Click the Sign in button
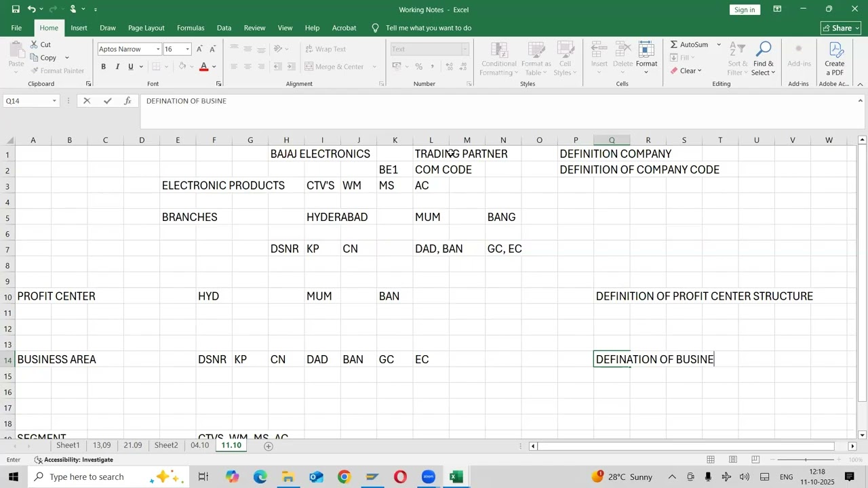Image resolution: width=868 pixels, height=488 pixels. (745, 9)
